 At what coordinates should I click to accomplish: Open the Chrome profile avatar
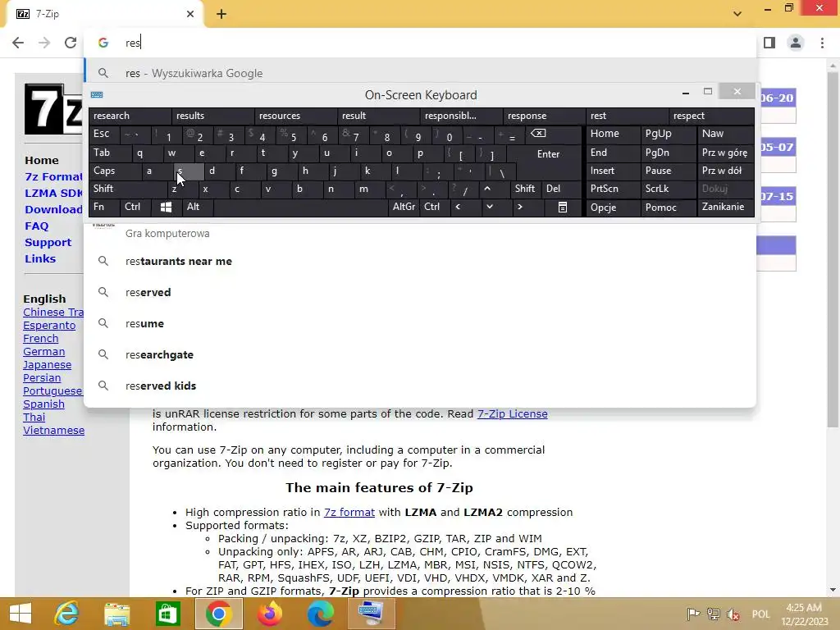(796, 43)
